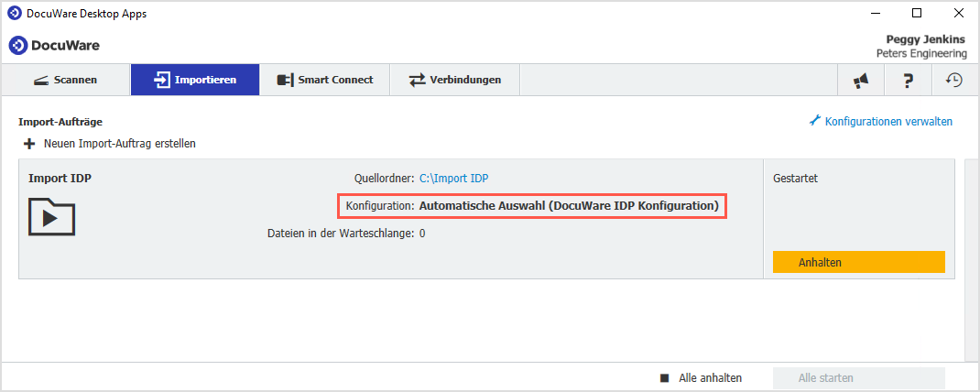Click the user name Peggy Jenkins
The height and width of the screenshot is (392, 980).
pos(926,40)
